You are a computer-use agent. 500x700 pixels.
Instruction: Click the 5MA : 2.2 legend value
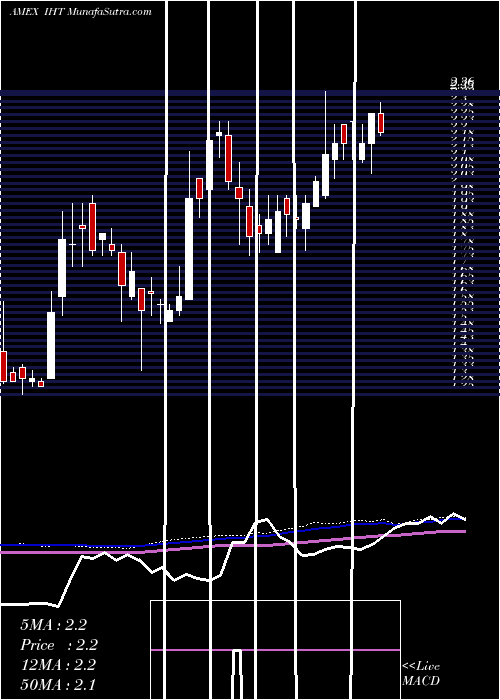pyautogui.click(x=53, y=625)
